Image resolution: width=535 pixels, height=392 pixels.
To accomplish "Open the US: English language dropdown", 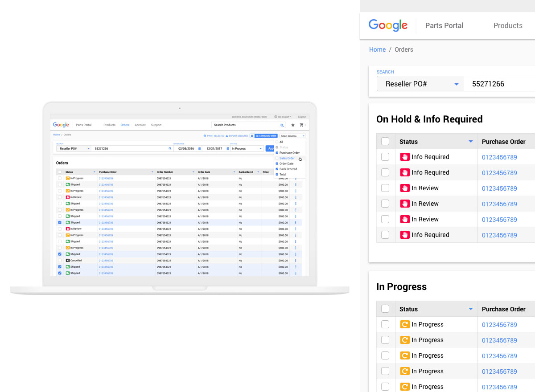I will 283,117.
